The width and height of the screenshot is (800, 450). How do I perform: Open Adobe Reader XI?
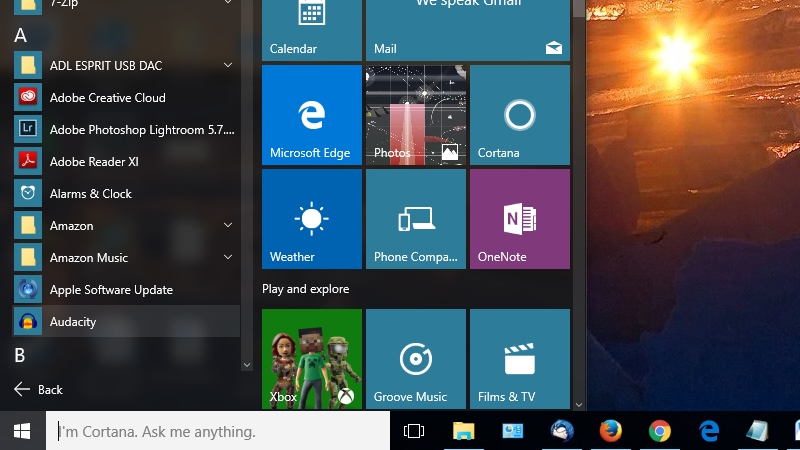coord(126,161)
